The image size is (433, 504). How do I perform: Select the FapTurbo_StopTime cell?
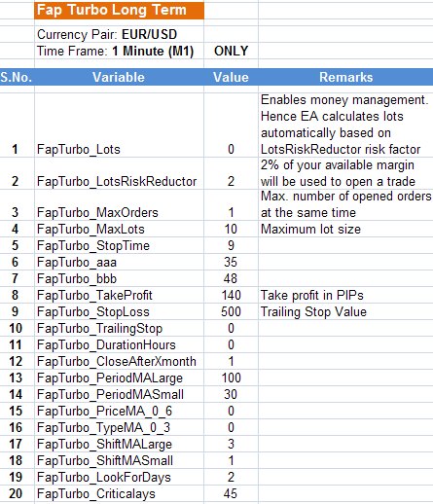(x=119, y=245)
